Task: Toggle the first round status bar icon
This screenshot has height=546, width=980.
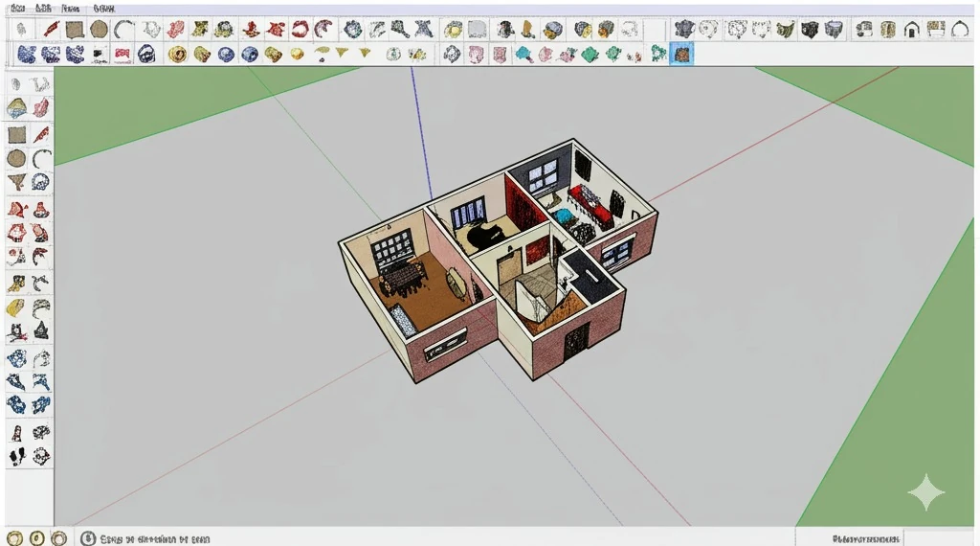Action: pos(15,538)
